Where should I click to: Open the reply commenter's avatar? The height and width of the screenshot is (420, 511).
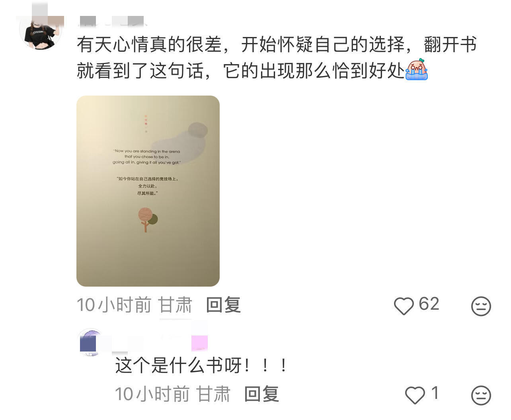pos(91,342)
